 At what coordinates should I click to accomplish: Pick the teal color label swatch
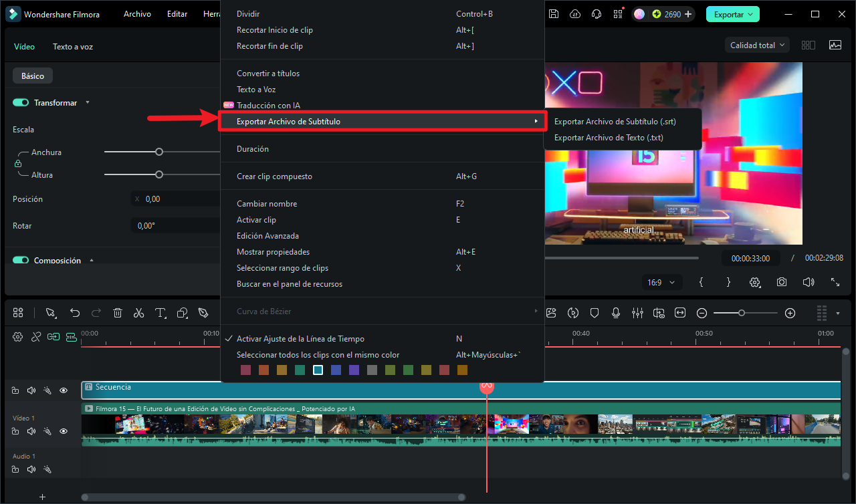300,370
